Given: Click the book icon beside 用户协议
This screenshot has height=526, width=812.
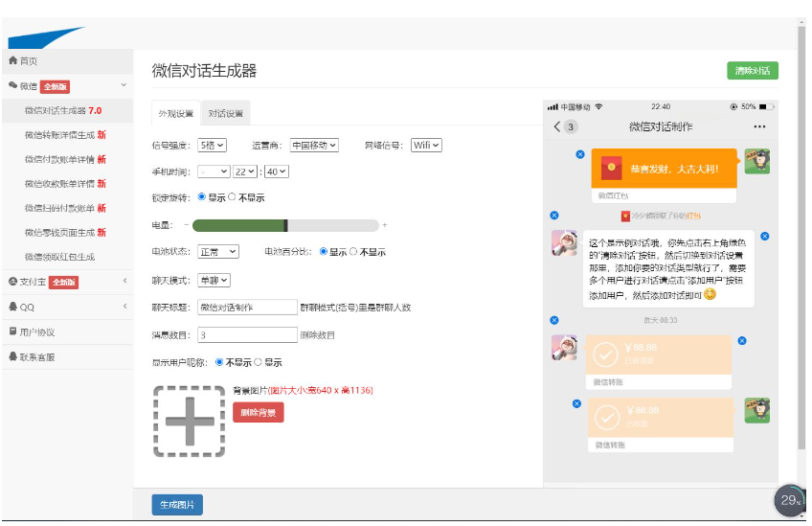Looking at the screenshot, I should click(x=13, y=332).
